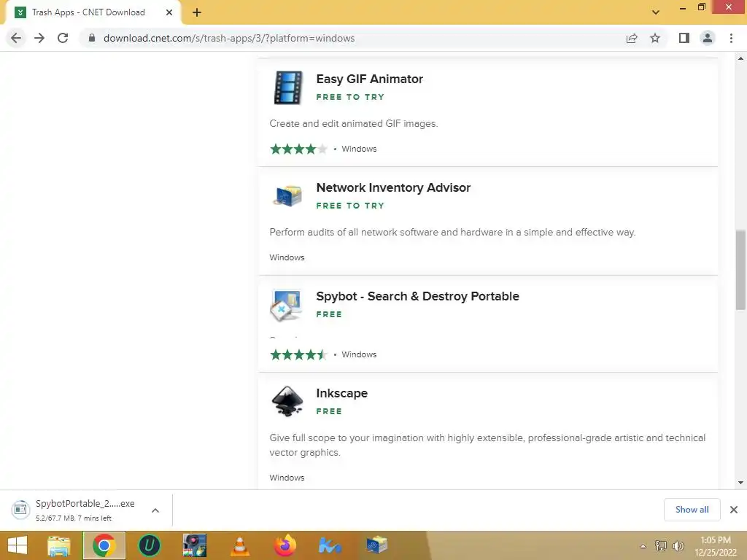Go back to the previous page

16,38
